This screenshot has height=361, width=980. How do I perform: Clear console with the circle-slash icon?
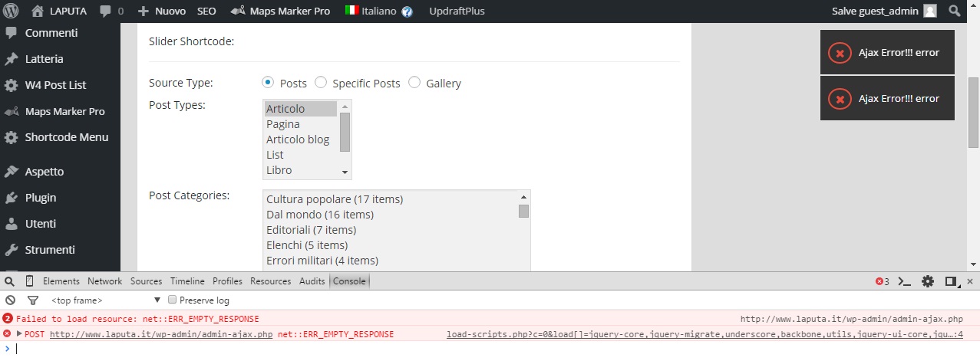[11, 300]
